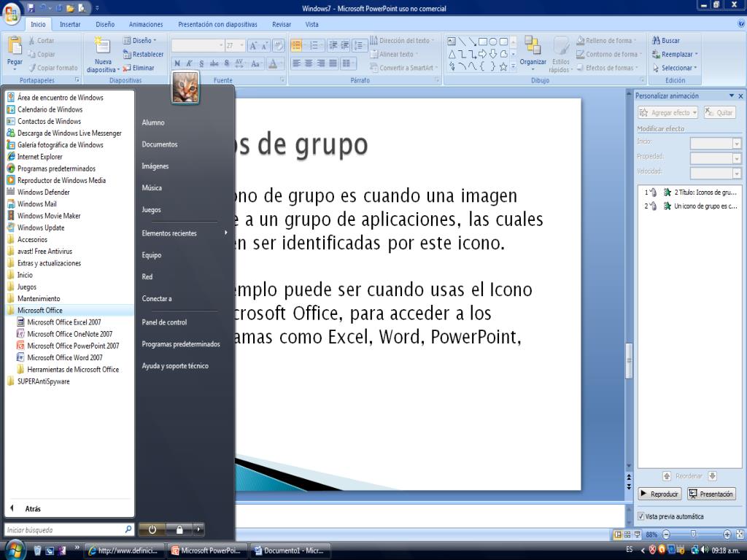
Task: Open the font size dropdown
Action: [x=241, y=46]
